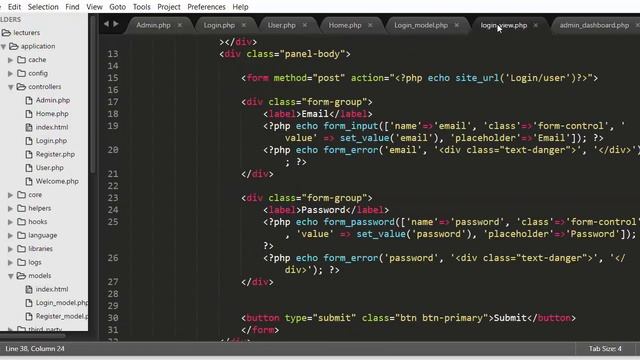Close the User.php tab

pyautogui.click(x=304, y=25)
